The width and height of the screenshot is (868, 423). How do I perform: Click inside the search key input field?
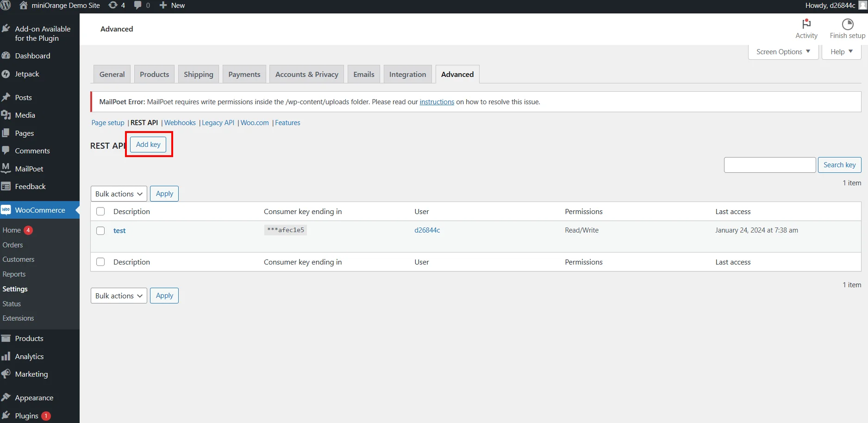[770, 164]
